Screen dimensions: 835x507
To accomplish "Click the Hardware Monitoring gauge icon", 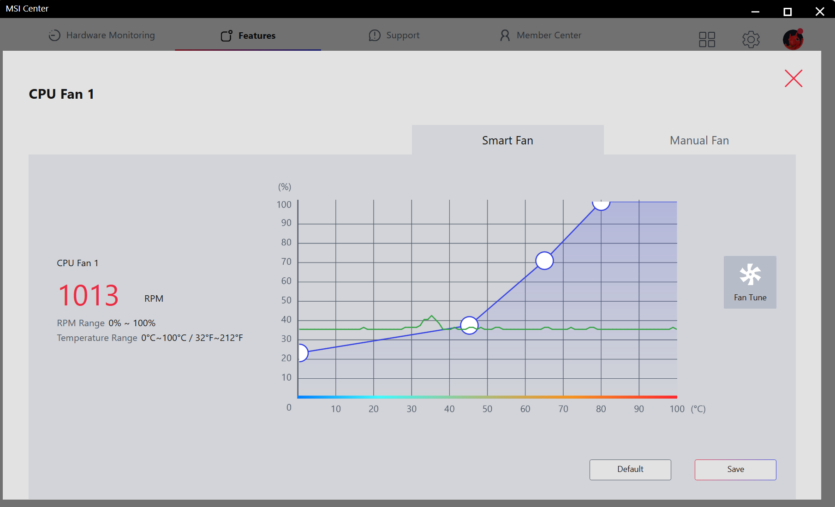I will pos(54,35).
